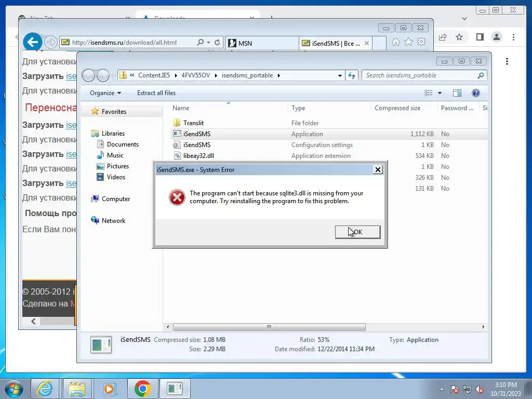
Task: Open IE tools gear icon
Action: pos(421,42)
